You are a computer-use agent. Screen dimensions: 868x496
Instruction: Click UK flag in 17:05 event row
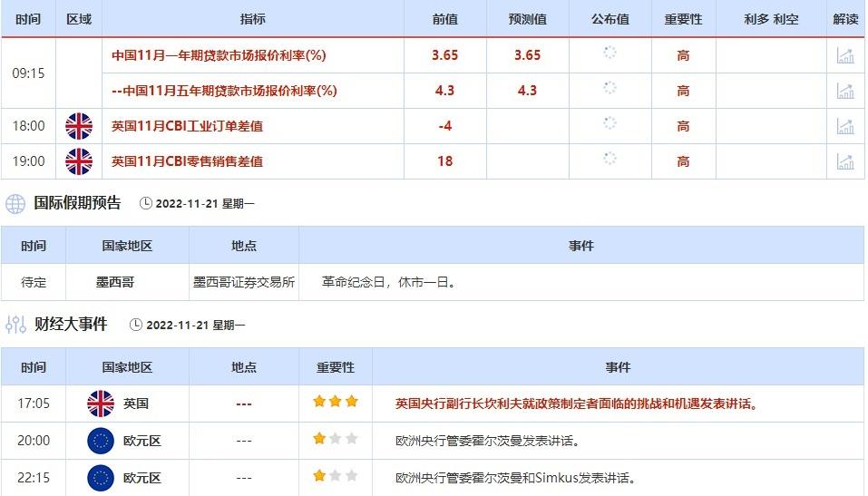(x=100, y=404)
